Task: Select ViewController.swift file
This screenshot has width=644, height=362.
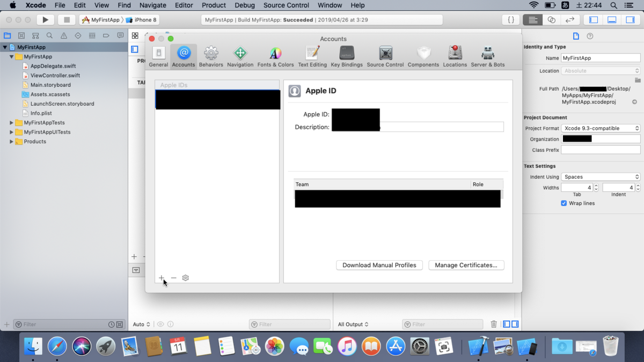Action: [55, 76]
